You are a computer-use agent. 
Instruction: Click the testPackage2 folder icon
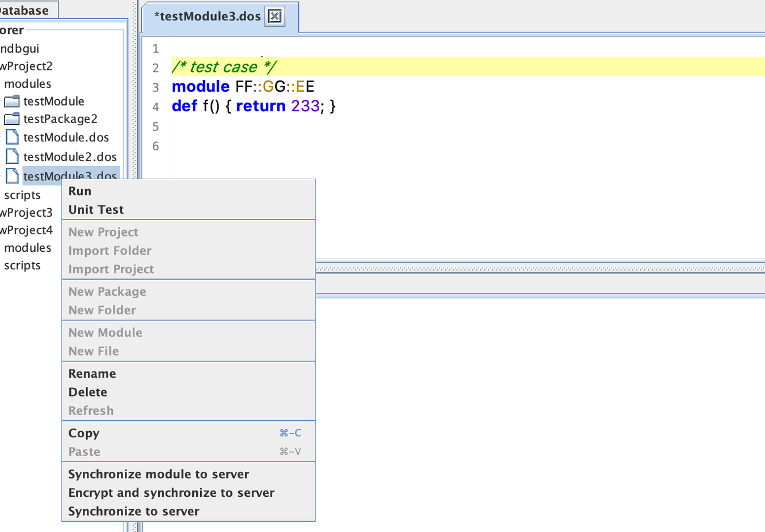pos(12,119)
